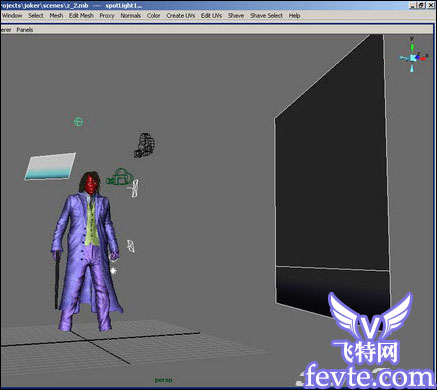Open the Window menu
The width and height of the screenshot is (437, 390).
pos(12,16)
